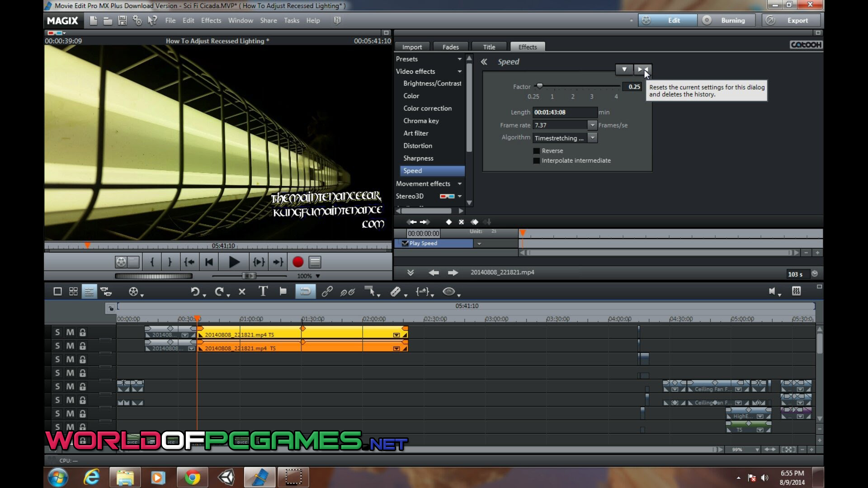Switch to the Fades tab
The width and height of the screenshot is (868, 488).
[x=451, y=47]
